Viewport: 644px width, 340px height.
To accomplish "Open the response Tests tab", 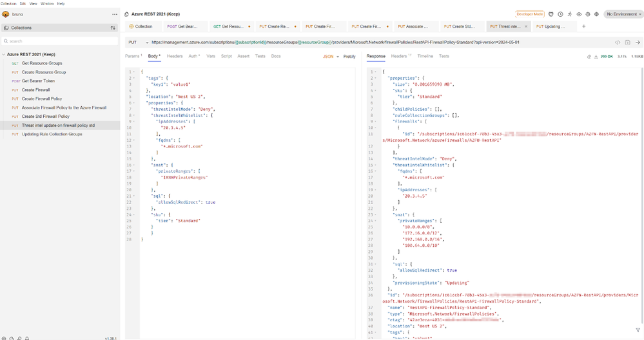I will pyautogui.click(x=444, y=56).
